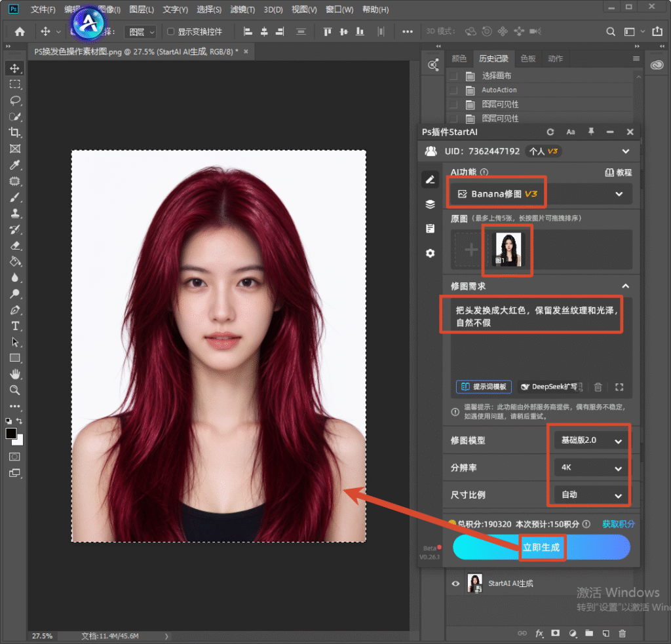Switch to the 色板 tab
The height and width of the screenshot is (644, 671).
point(528,58)
